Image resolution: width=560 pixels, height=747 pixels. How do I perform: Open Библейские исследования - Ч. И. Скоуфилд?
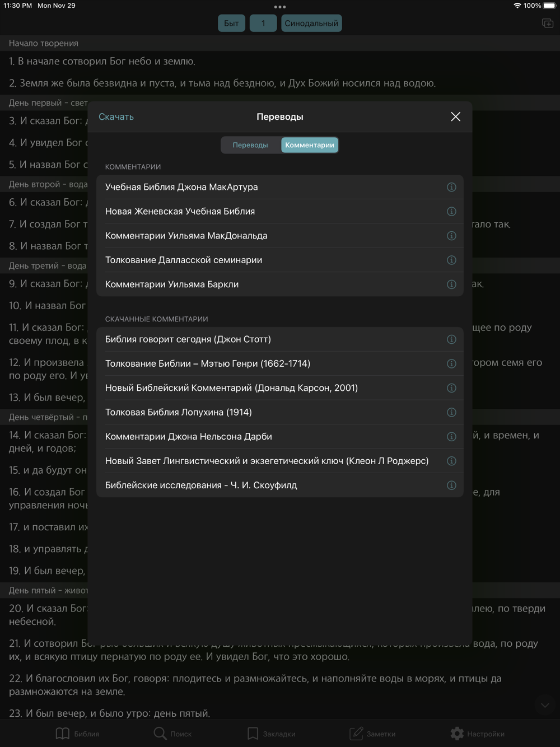280,485
